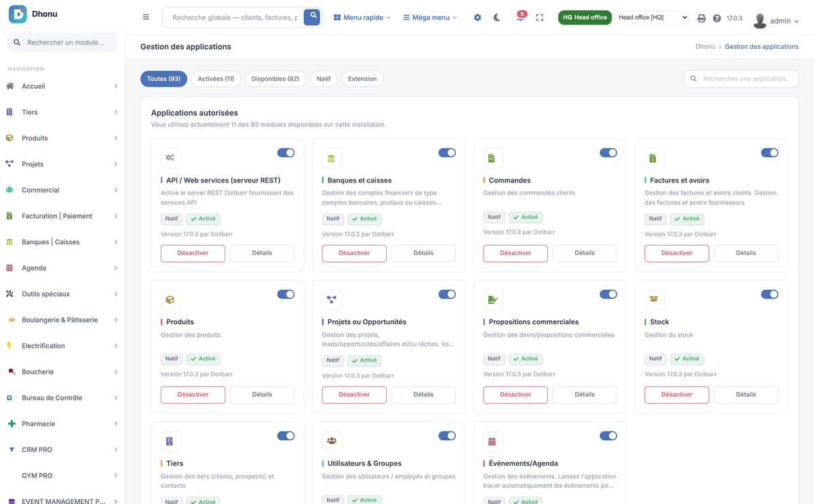814x504 pixels.
Task: Expand Bureau de Contrôle sidebar item
Action: pyautogui.click(x=62, y=398)
